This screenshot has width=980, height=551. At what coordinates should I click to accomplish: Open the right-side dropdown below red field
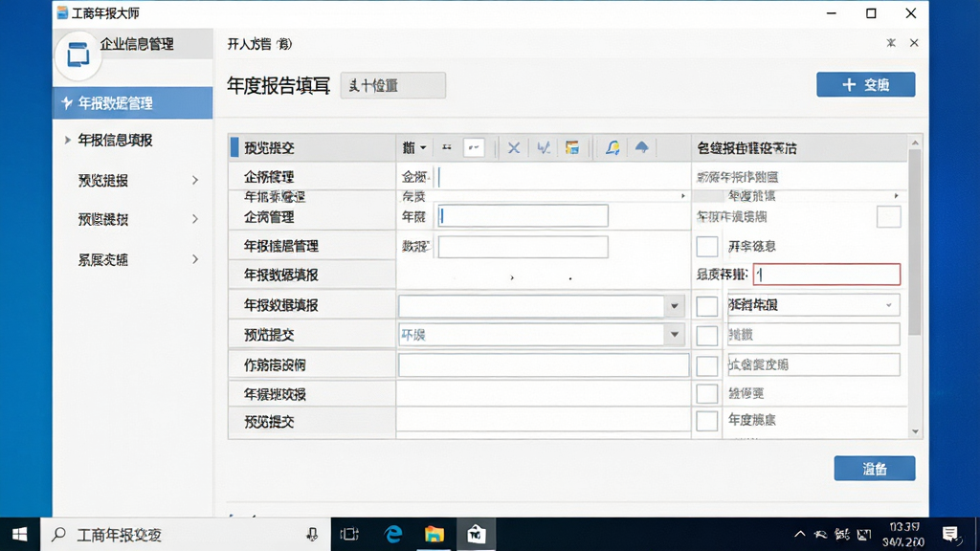(x=813, y=305)
